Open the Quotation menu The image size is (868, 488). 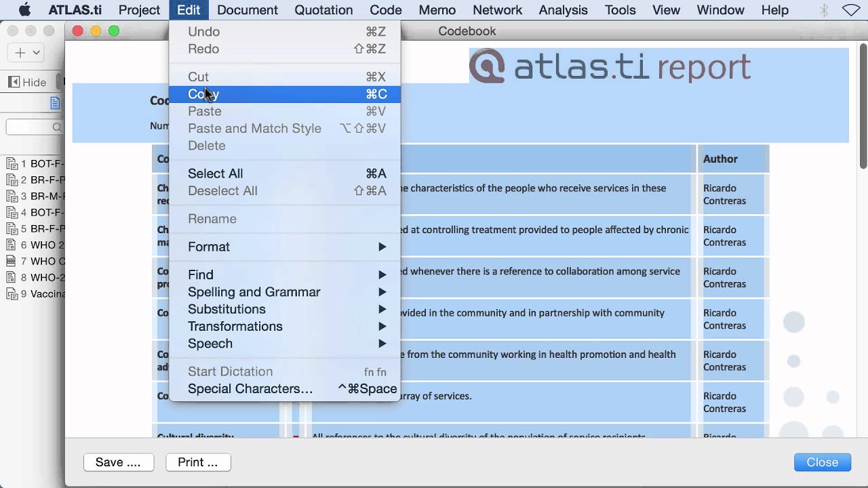point(323,10)
